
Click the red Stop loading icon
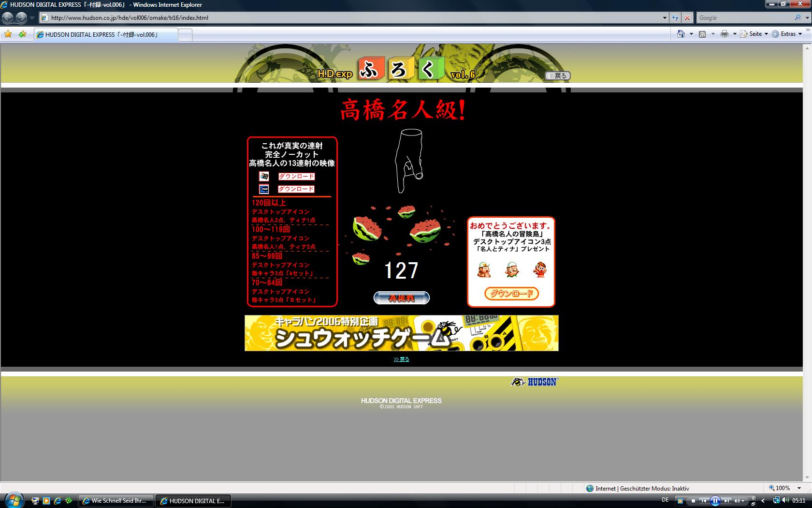click(x=687, y=18)
